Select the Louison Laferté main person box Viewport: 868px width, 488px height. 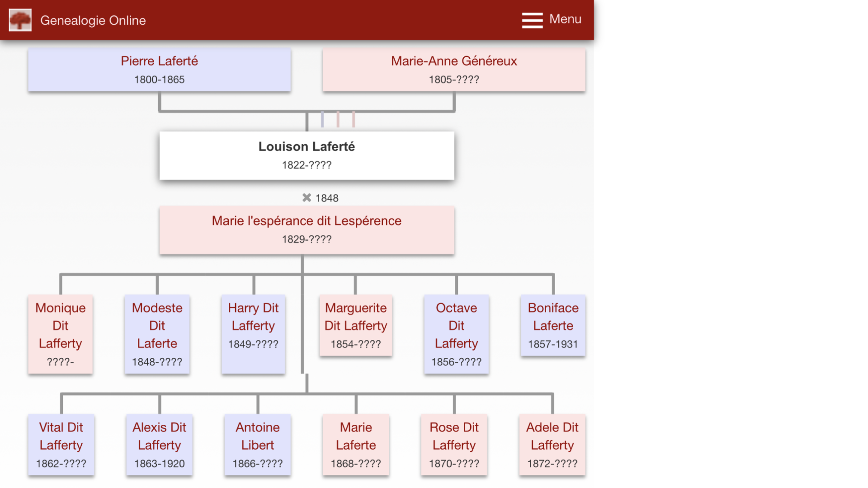[307, 155]
